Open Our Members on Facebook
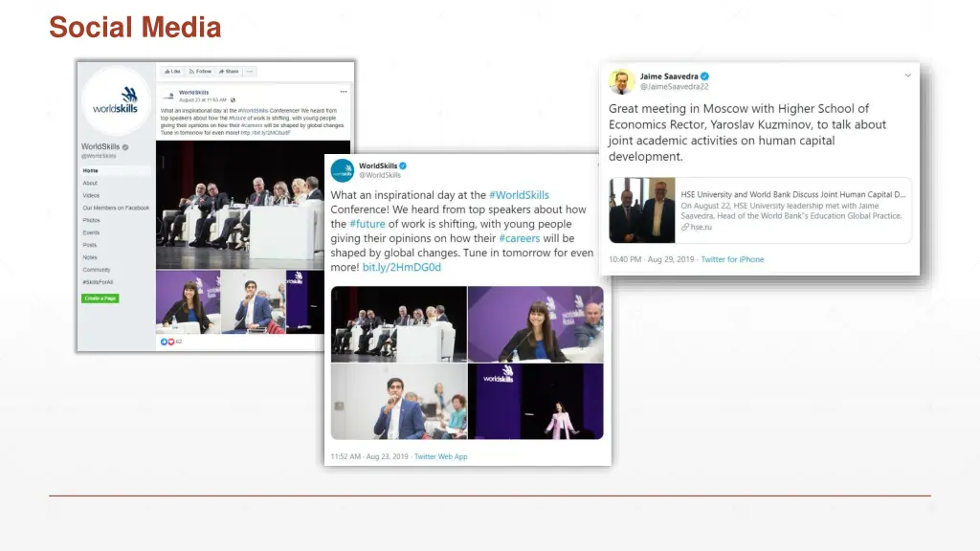 pos(116,208)
